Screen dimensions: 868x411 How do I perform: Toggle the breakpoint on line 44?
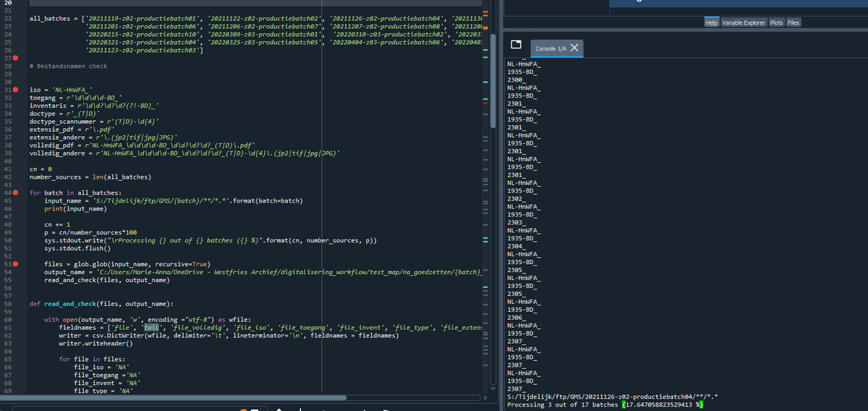click(x=15, y=192)
